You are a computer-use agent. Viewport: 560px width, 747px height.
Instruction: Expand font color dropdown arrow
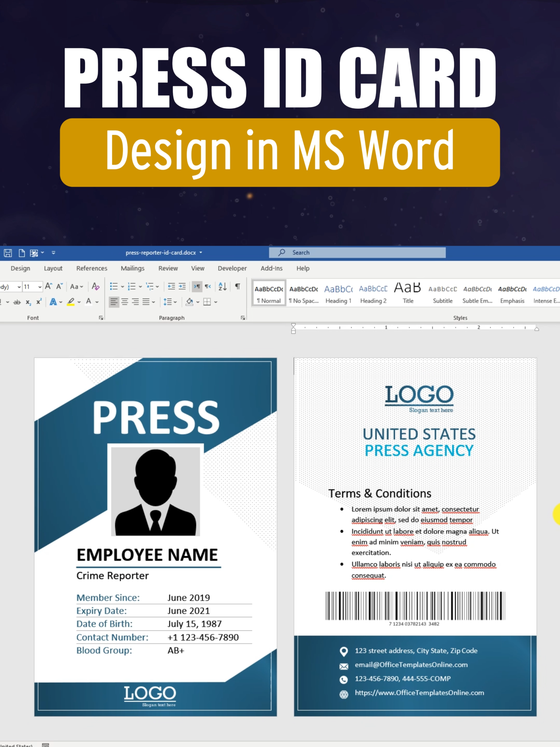tap(97, 302)
